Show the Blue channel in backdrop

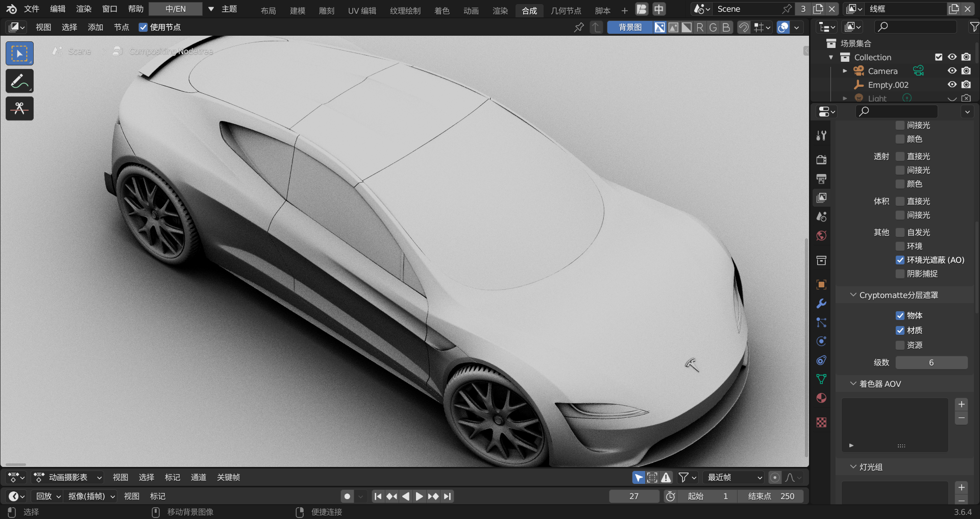(726, 27)
